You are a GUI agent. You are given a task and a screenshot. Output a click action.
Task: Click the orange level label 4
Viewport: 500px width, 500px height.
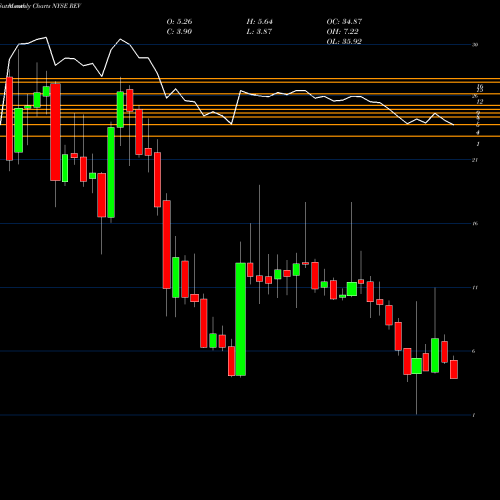point(478,133)
